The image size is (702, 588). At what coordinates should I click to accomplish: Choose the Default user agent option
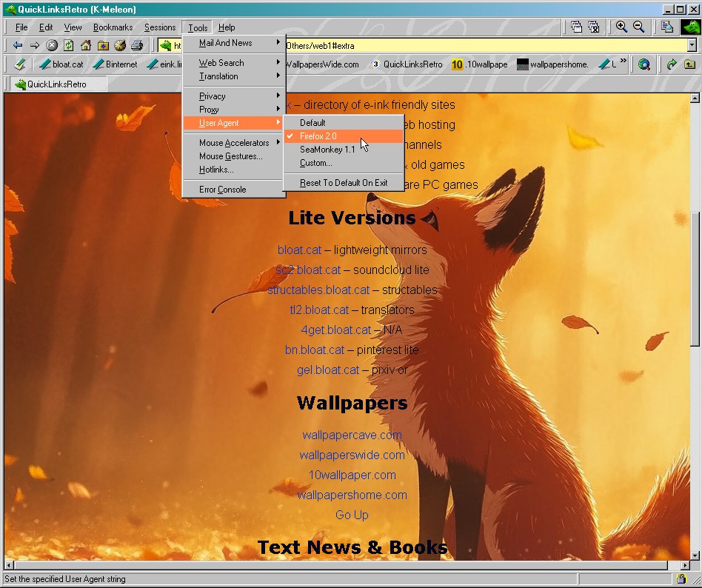tap(312, 123)
